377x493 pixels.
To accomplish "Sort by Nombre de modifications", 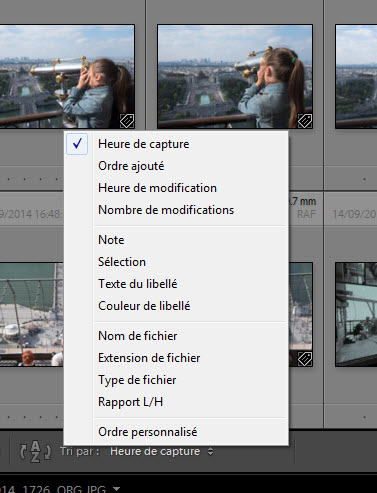I will [176, 210].
